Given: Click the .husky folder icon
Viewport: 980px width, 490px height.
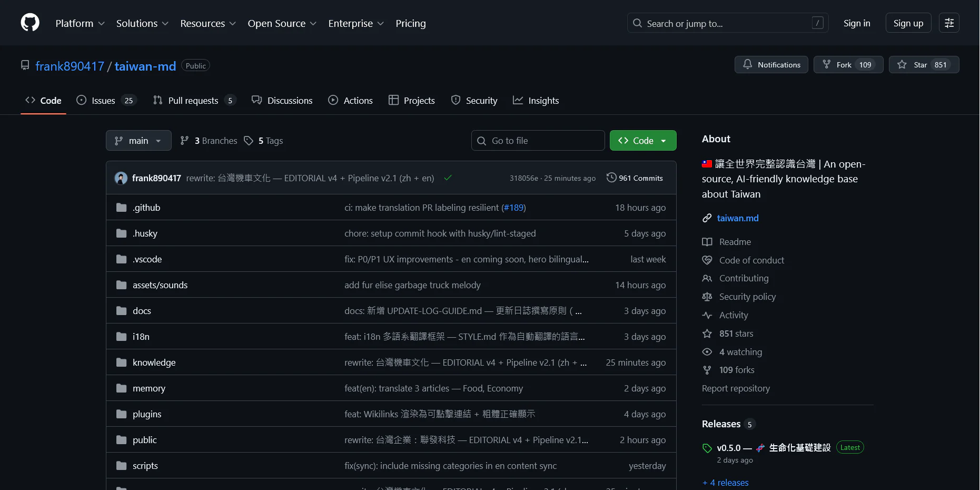Looking at the screenshot, I should coord(122,233).
